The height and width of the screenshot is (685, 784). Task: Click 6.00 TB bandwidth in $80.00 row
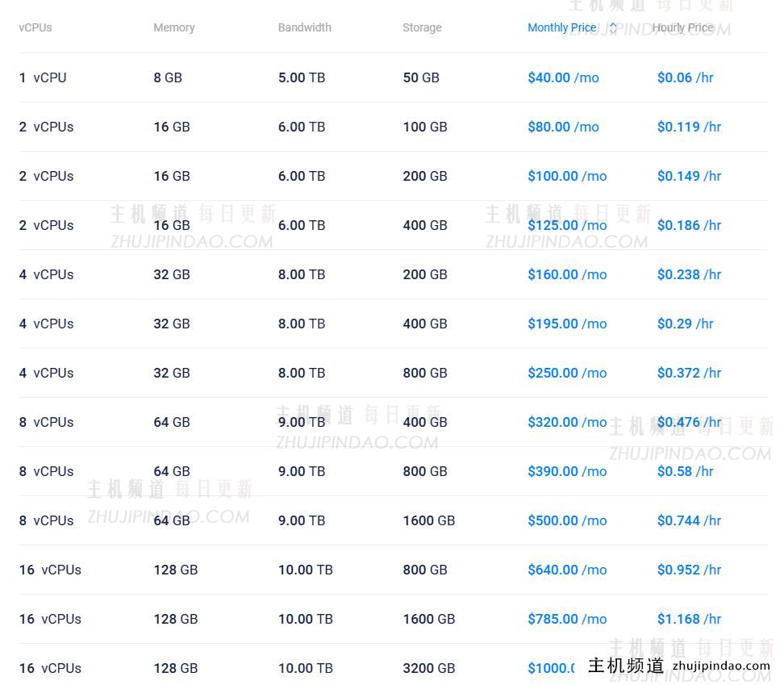[x=302, y=127]
